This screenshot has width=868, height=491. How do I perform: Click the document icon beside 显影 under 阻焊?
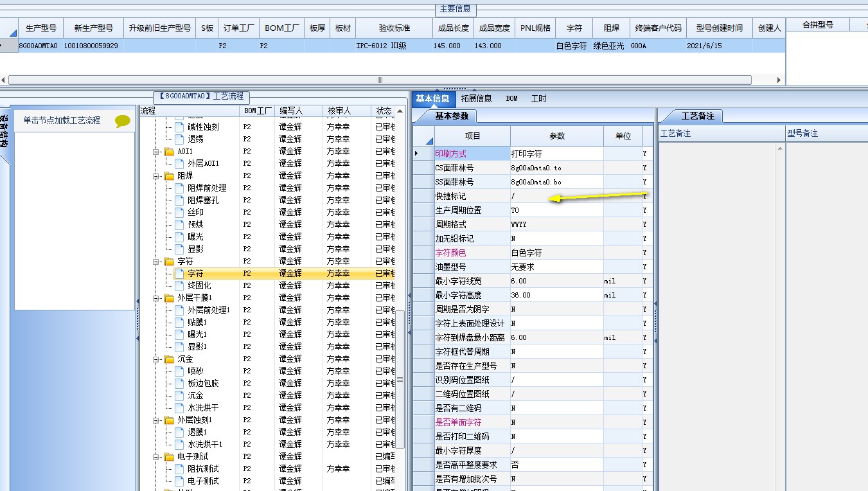click(179, 249)
